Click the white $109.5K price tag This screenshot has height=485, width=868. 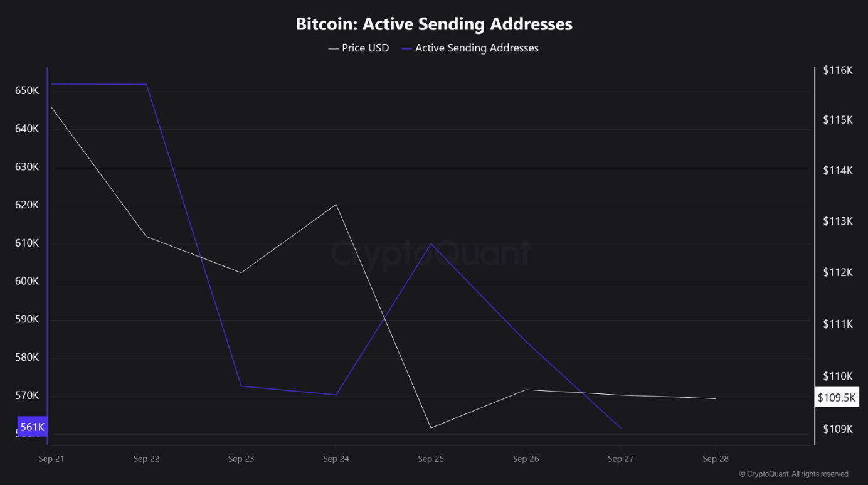coord(837,397)
